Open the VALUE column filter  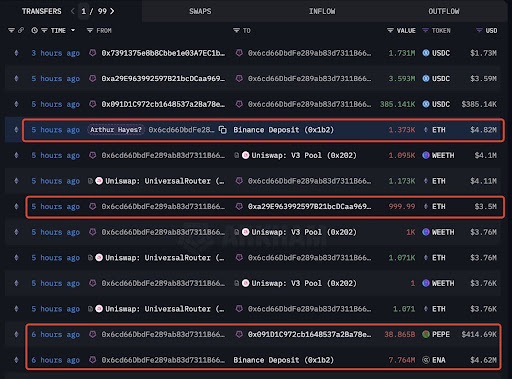[x=390, y=31]
